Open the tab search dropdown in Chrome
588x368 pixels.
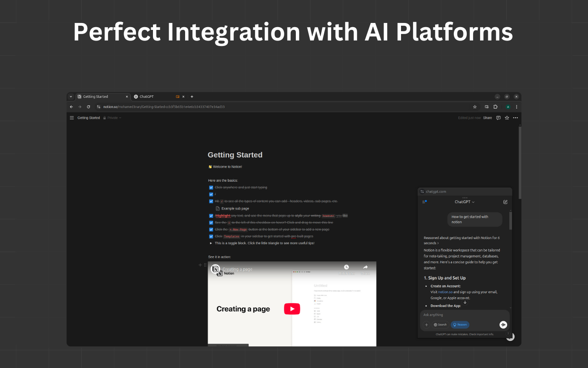[71, 97]
